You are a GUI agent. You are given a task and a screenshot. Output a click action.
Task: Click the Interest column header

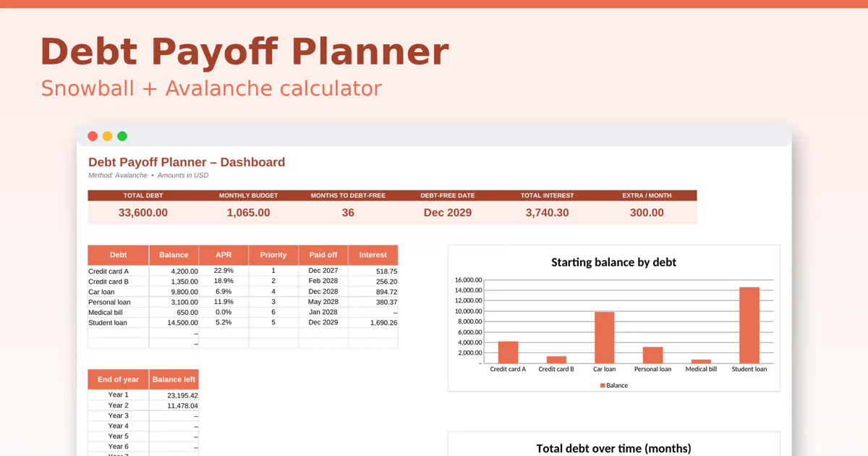click(x=373, y=256)
